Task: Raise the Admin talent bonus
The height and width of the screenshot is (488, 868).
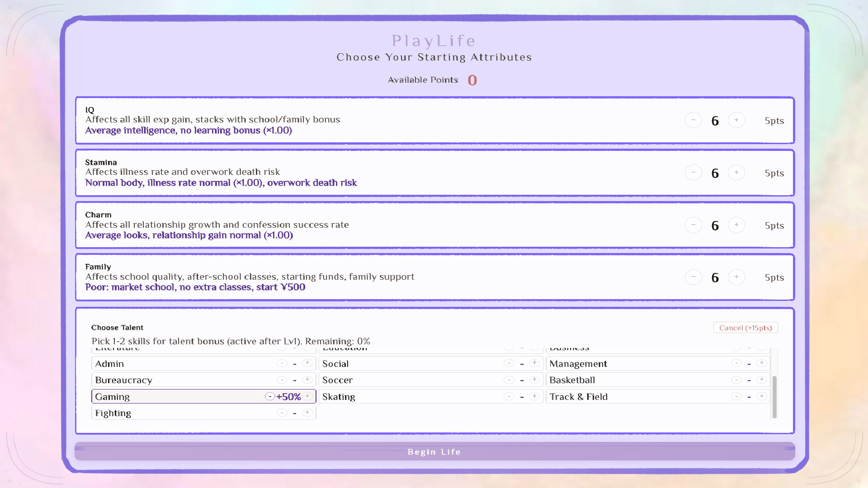Action: coord(307,363)
